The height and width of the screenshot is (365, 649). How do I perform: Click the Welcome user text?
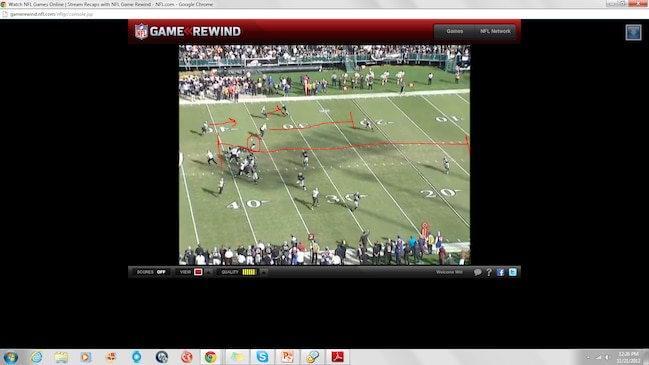[449, 272]
